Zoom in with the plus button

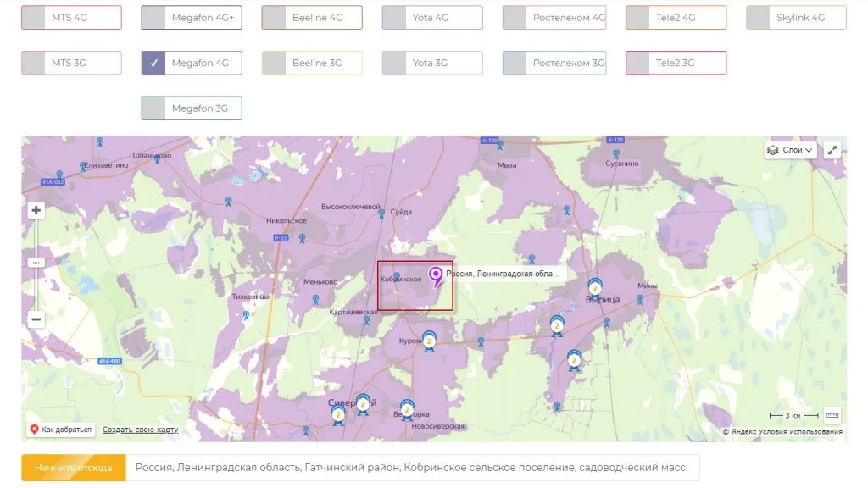click(x=36, y=210)
